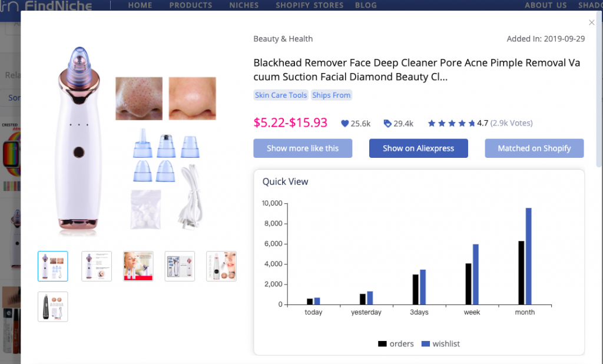Select the third thumbnail with red banner
Viewport: 603px width, 364px height.
[138, 266]
